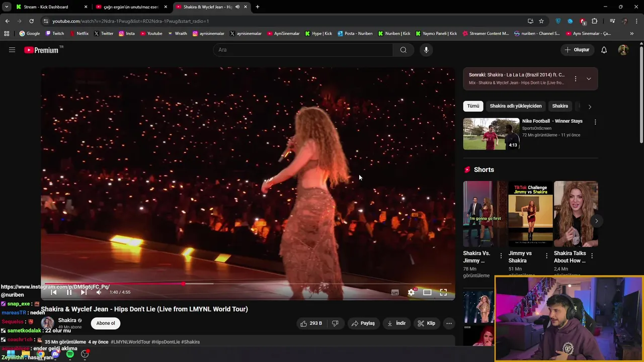Open options for Shakira Vs. Jimmy short
Image resolution: width=644 pixels, height=362 pixels.
tap(501, 256)
